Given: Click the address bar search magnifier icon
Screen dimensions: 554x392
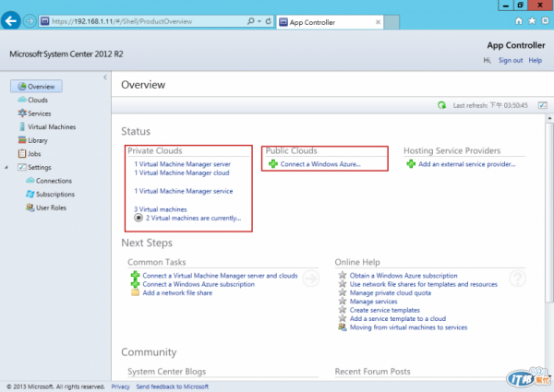Looking at the screenshot, I should coord(250,21).
